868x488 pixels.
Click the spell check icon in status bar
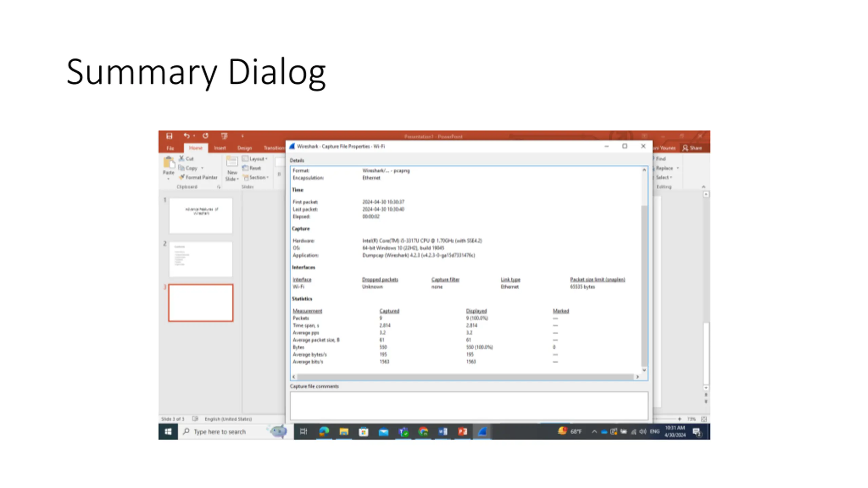tap(195, 419)
